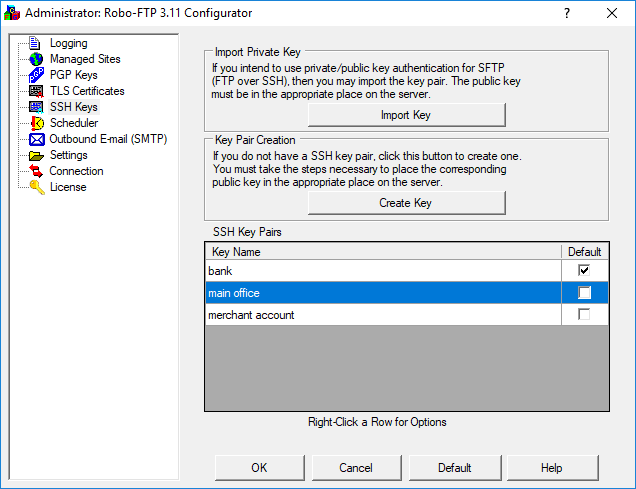Open the Scheduler section

(x=74, y=123)
